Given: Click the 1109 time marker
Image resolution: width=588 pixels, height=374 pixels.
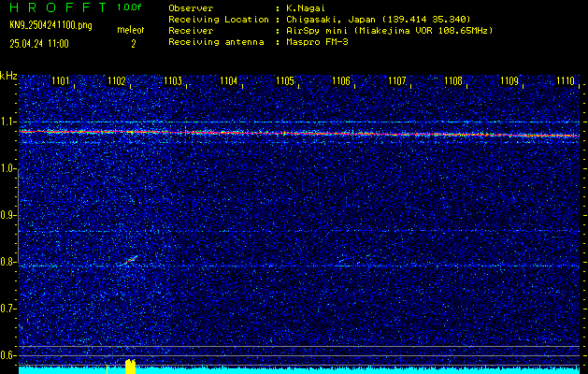Looking at the screenshot, I should [x=509, y=80].
